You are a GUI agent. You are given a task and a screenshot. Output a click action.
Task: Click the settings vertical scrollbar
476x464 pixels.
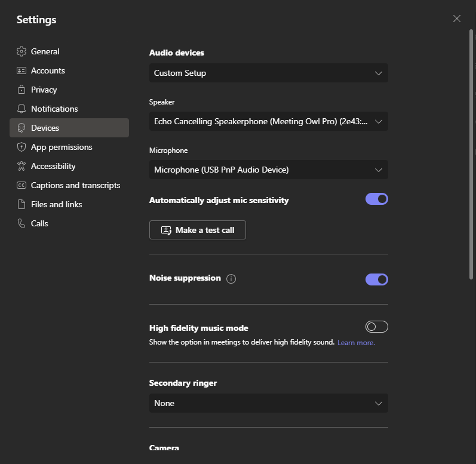[471, 154]
